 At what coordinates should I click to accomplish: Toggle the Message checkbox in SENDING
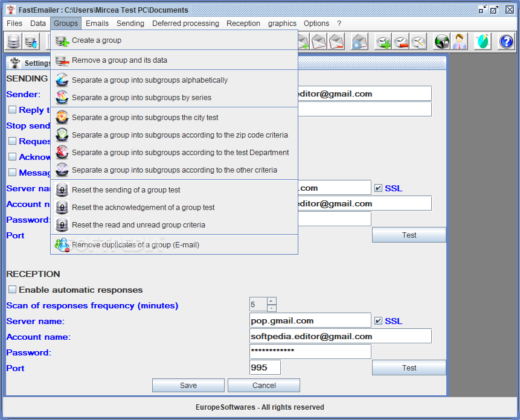[12, 172]
